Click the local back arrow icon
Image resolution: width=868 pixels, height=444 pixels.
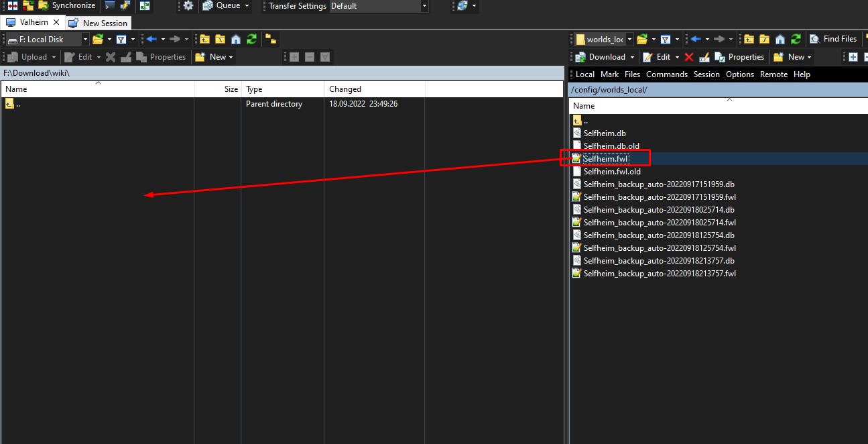(x=151, y=40)
